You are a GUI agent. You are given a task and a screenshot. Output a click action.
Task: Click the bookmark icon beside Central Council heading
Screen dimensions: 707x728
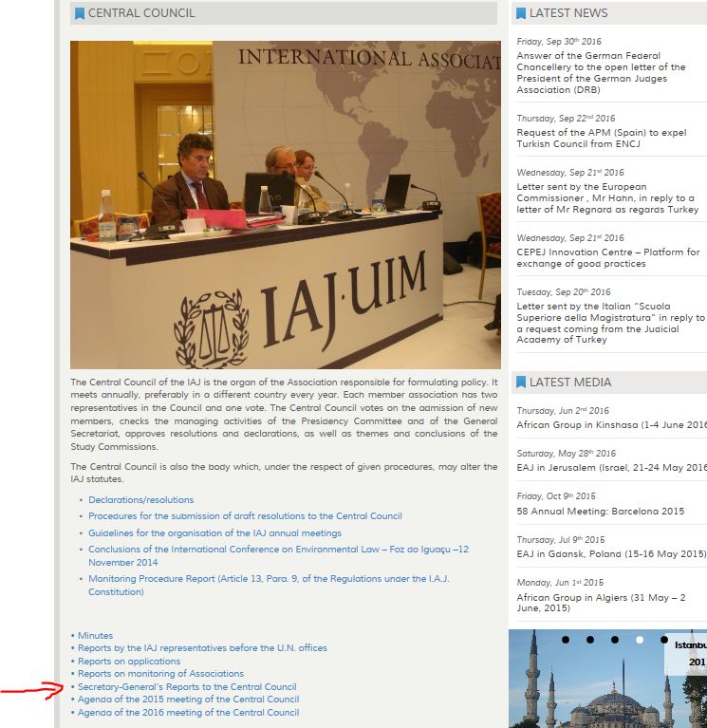click(80, 13)
